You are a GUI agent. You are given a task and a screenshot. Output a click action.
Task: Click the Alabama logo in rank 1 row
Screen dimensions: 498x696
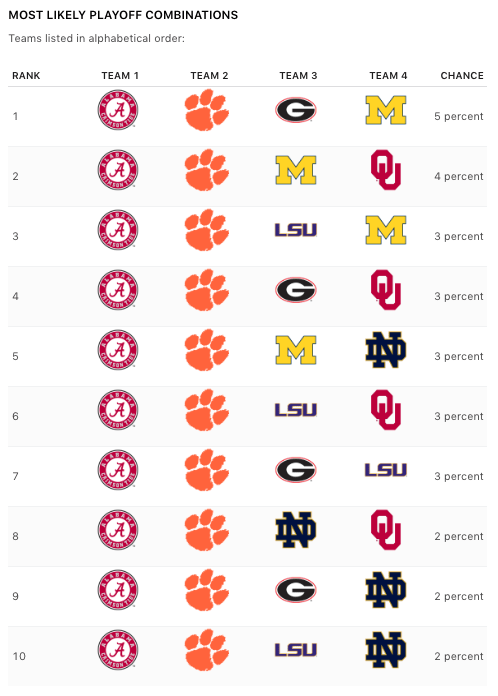(118, 110)
